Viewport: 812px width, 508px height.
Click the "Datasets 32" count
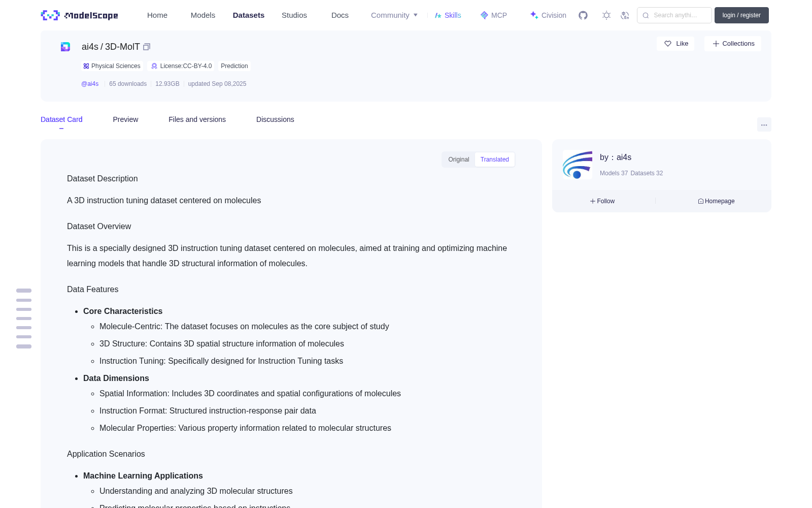point(647,173)
